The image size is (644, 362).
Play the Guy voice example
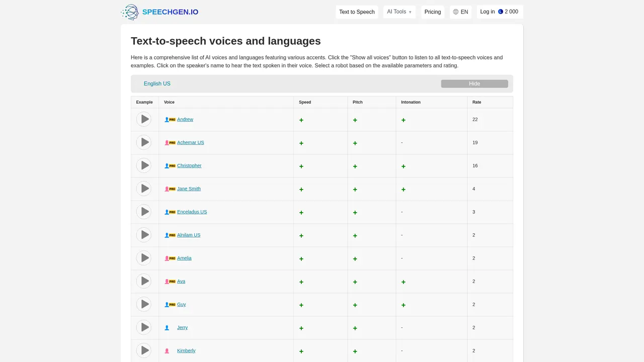144,304
